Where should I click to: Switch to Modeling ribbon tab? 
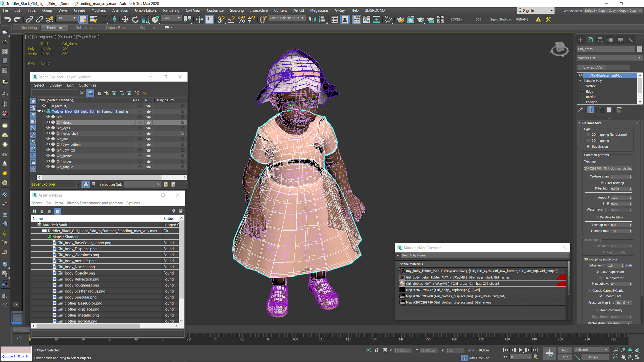tap(29, 28)
